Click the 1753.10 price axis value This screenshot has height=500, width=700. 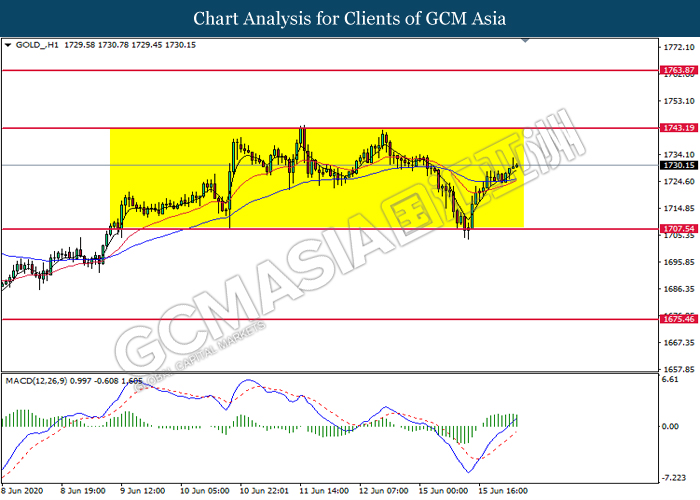[x=679, y=101]
